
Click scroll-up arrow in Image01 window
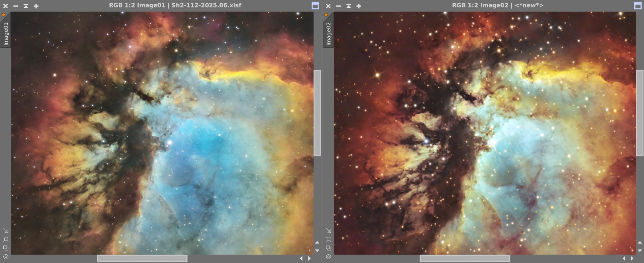point(317,243)
